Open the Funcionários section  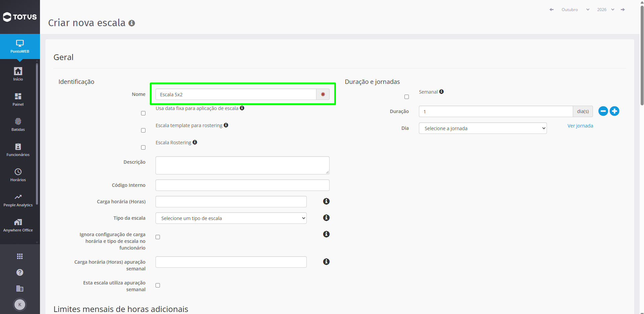(18, 150)
